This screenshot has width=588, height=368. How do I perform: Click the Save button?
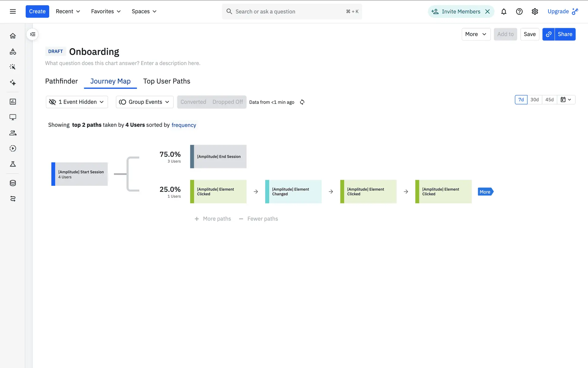[530, 34]
